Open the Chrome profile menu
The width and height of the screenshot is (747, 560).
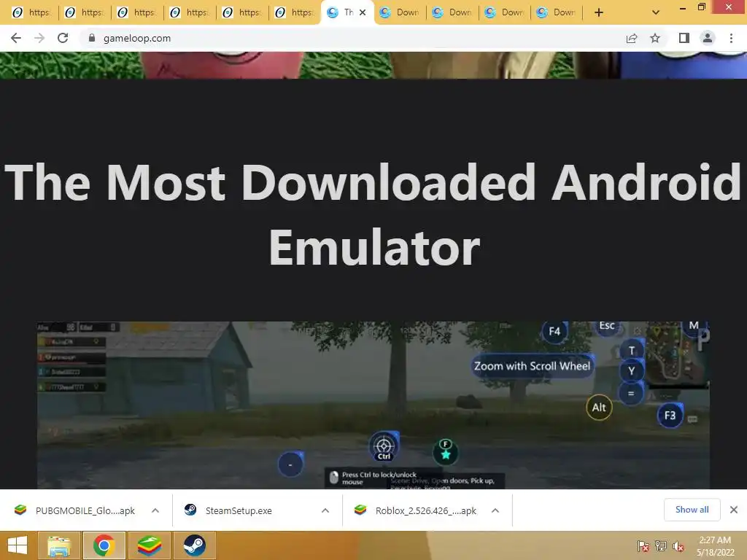pos(708,38)
